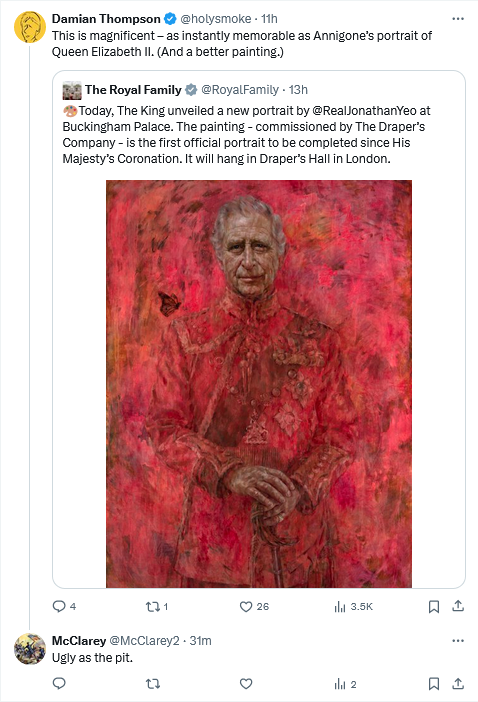Open the King's red portrait image
Image resolution: width=478 pixels, height=702 pixels.
259,384
